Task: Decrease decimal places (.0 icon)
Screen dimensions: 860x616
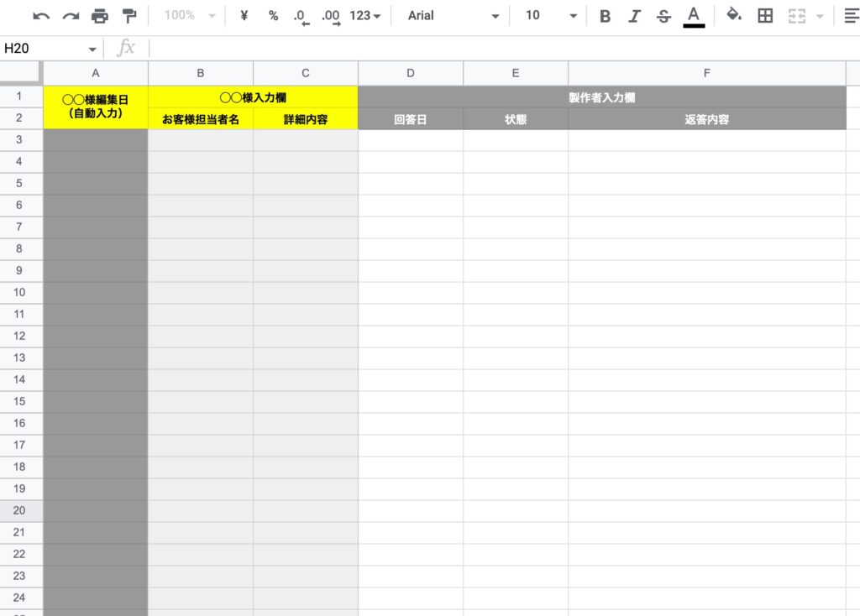Action: click(x=302, y=17)
